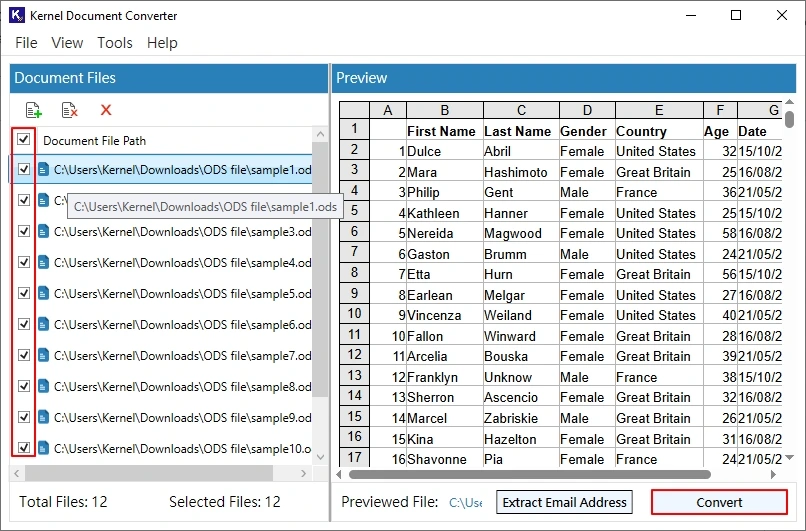Click the file icon beside sample1 path
The height and width of the screenshot is (531, 806).
[44, 169]
